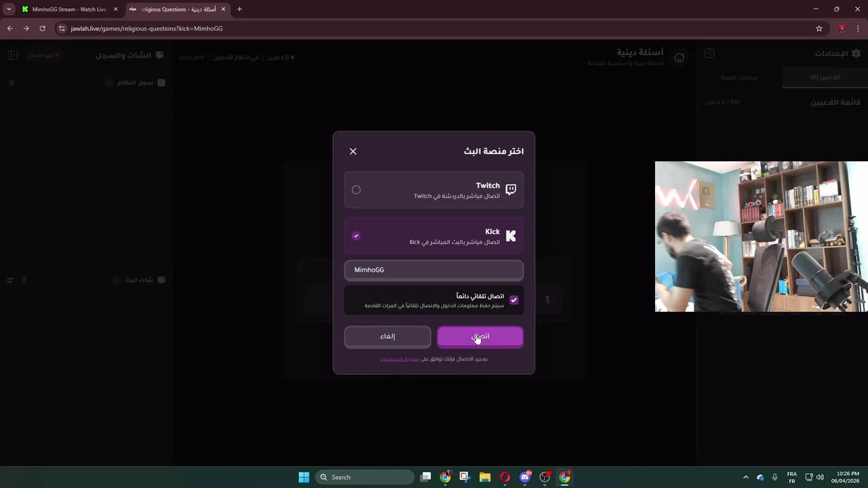Open Task View on the taskbar
Viewport: 868px width, 488px height.
point(425,477)
